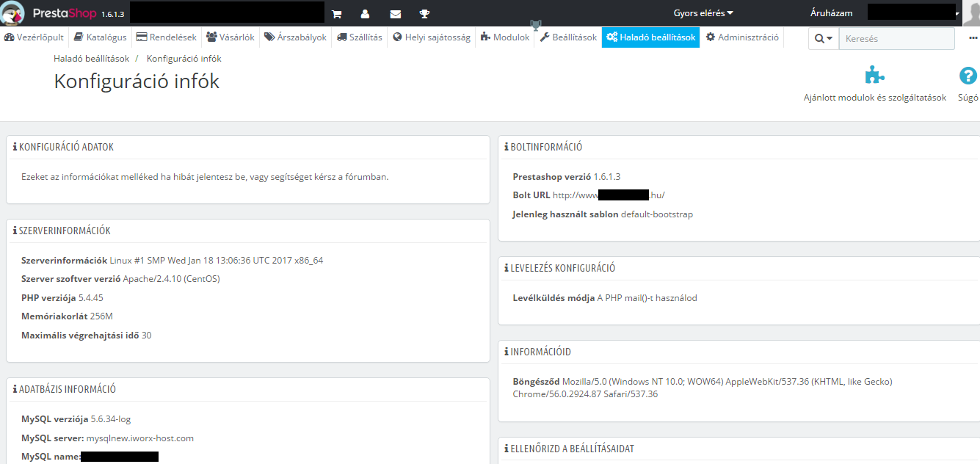The width and height of the screenshot is (980, 464).
Task: Click the PrestaShop logo
Action: (50, 12)
